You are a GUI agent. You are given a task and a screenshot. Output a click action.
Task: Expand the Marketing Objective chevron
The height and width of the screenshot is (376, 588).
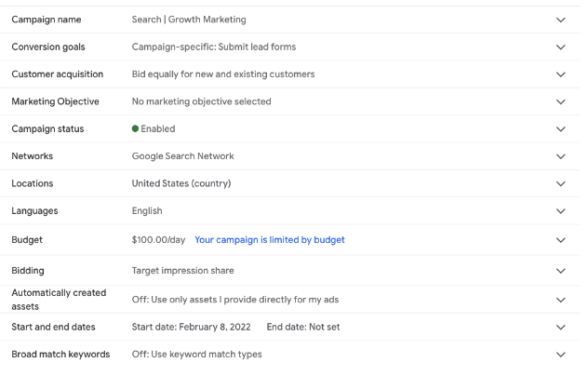point(560,101)
